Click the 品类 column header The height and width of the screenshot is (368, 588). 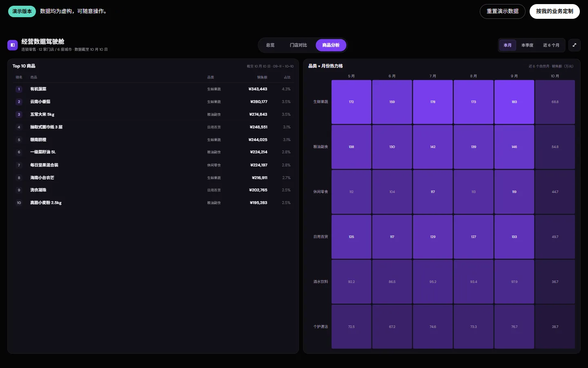point(211,77)
